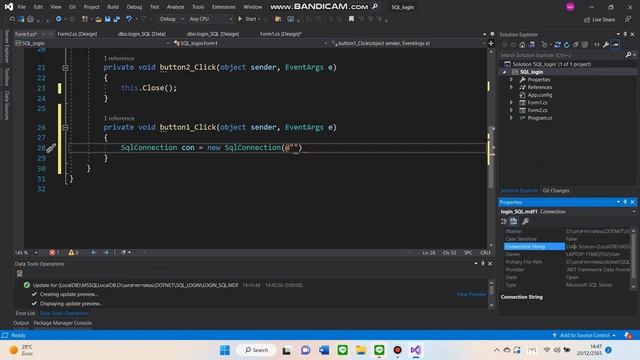The height and width of the screenshot is (360, 640).
Task: Click the Start debugging button
Action: 249,19
